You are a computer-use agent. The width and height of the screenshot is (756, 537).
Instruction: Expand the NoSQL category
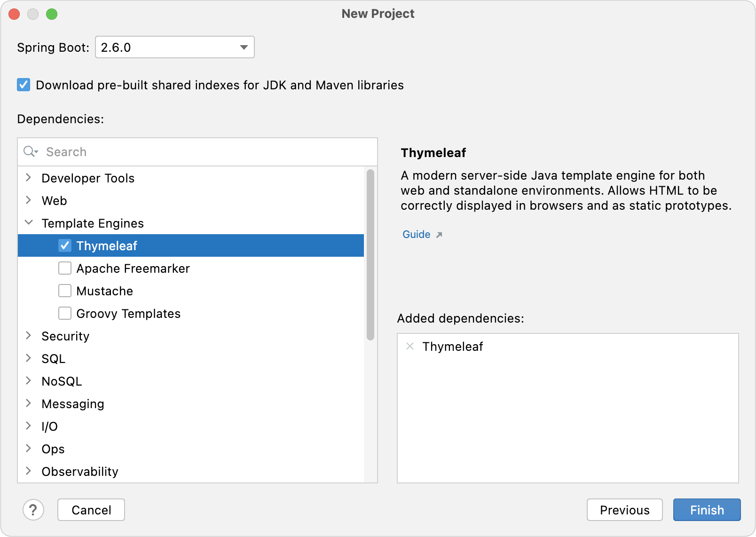tap(29, 380)
